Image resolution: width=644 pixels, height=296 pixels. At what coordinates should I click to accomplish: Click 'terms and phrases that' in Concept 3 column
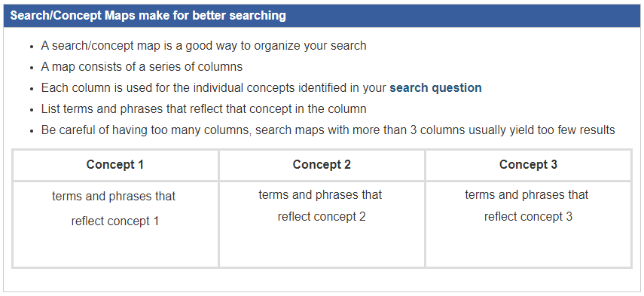pos(526,194)
